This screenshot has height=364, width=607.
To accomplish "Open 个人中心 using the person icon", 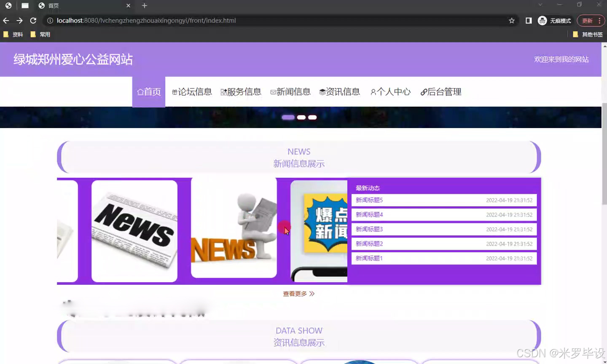I will click(373, 91).
